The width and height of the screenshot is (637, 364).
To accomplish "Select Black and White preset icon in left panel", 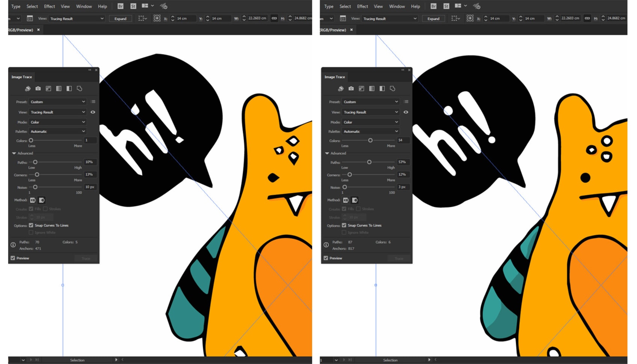I will 69,89.
